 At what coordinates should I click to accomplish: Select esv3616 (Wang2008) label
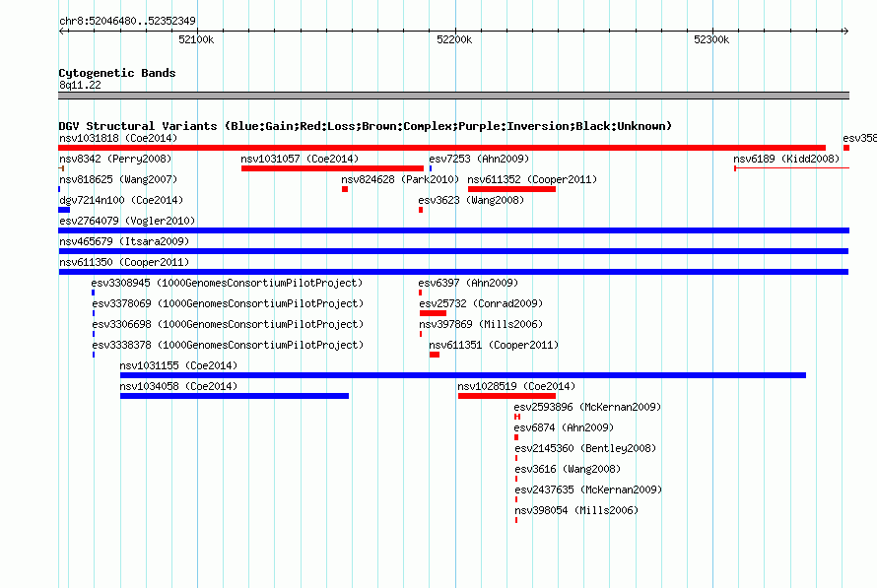tap(568, 469)
